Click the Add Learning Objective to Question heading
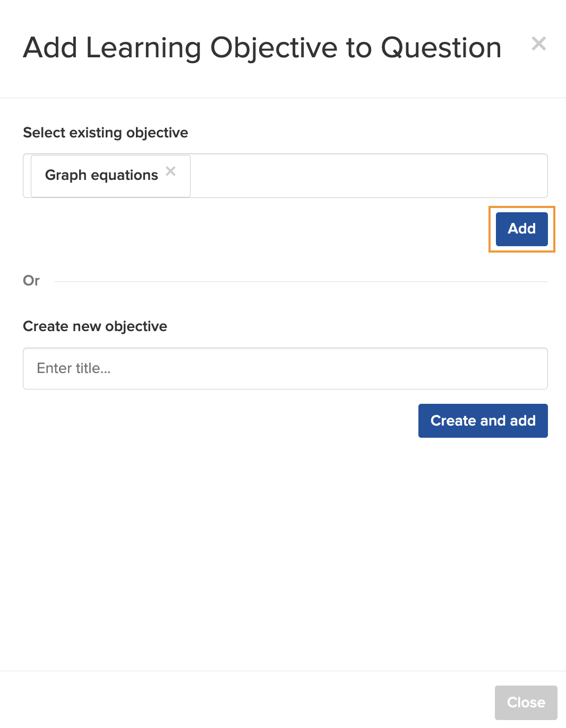 coord(262,48)
